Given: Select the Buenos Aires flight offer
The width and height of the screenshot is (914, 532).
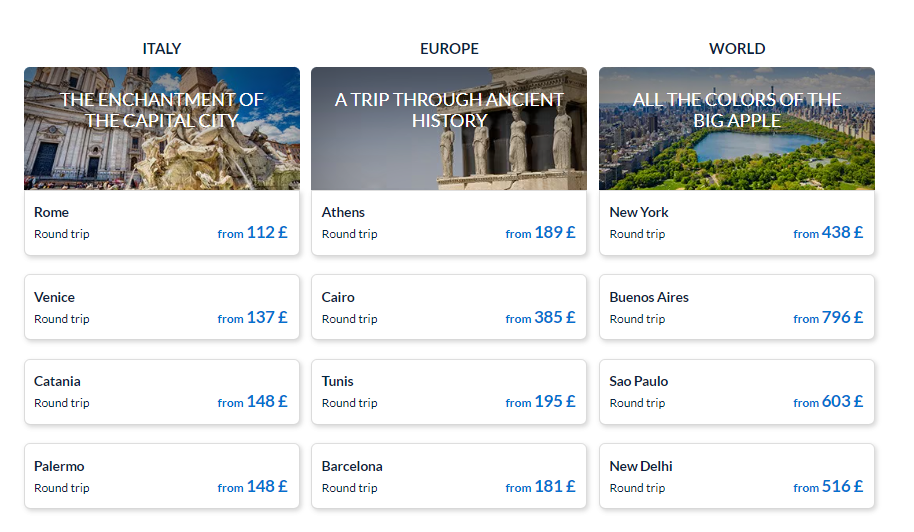Looking at the screenshot, I should click(x=736, y=307).
